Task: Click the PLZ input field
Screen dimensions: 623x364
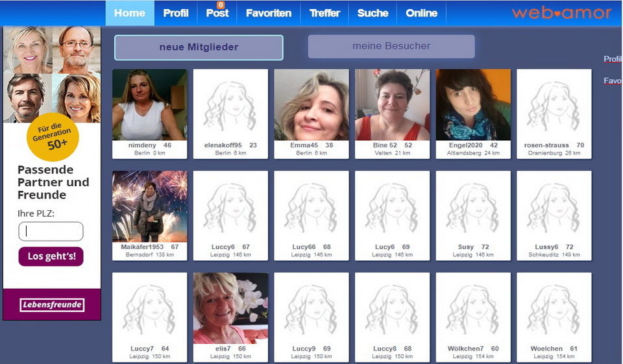Action: 51,232
